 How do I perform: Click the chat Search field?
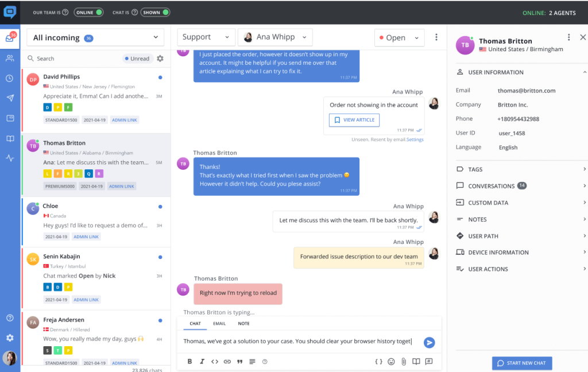pos(73,59)
